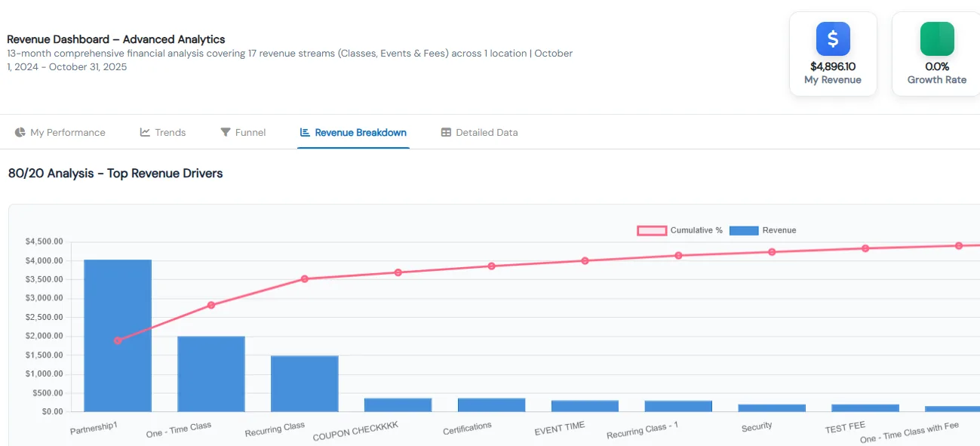Select the Revenue Breakdown tab
The height and width of the screenshot is (446, 980).
[353, 132]
